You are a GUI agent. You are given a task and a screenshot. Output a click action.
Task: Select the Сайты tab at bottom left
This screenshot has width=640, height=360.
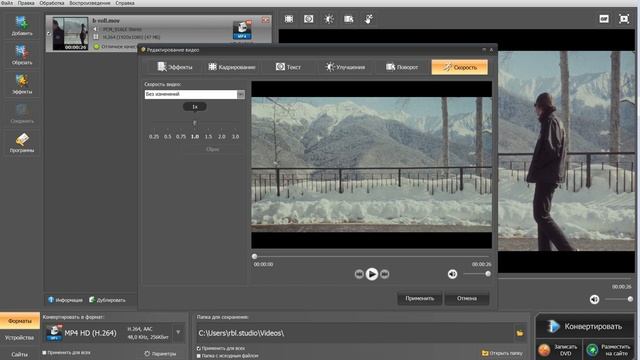tap(20, 354)
